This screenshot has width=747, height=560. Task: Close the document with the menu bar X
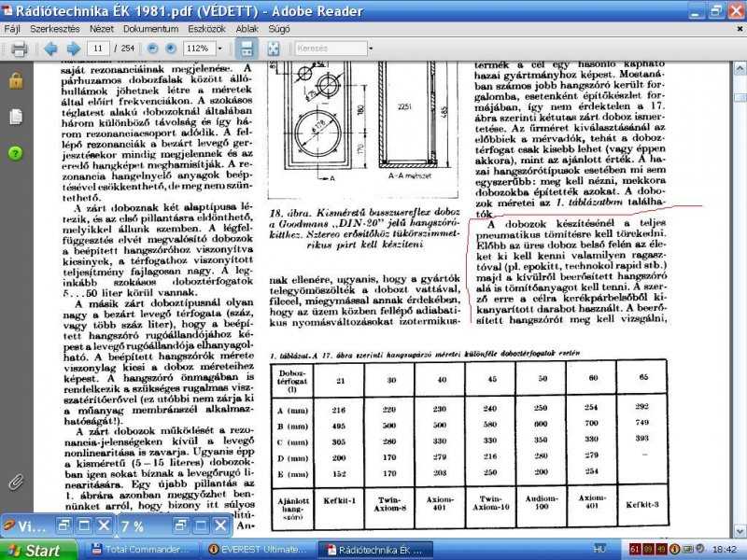740,29
